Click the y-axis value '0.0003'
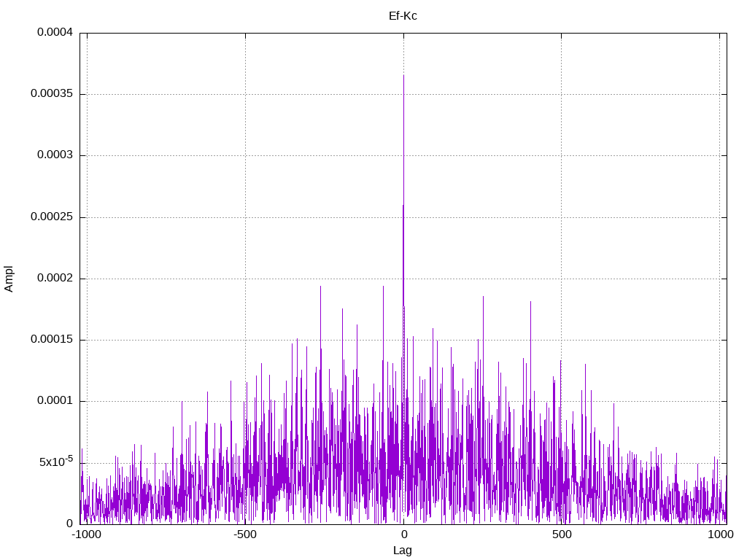The width and height of the screenshot is (747, 560). point(55,155)
